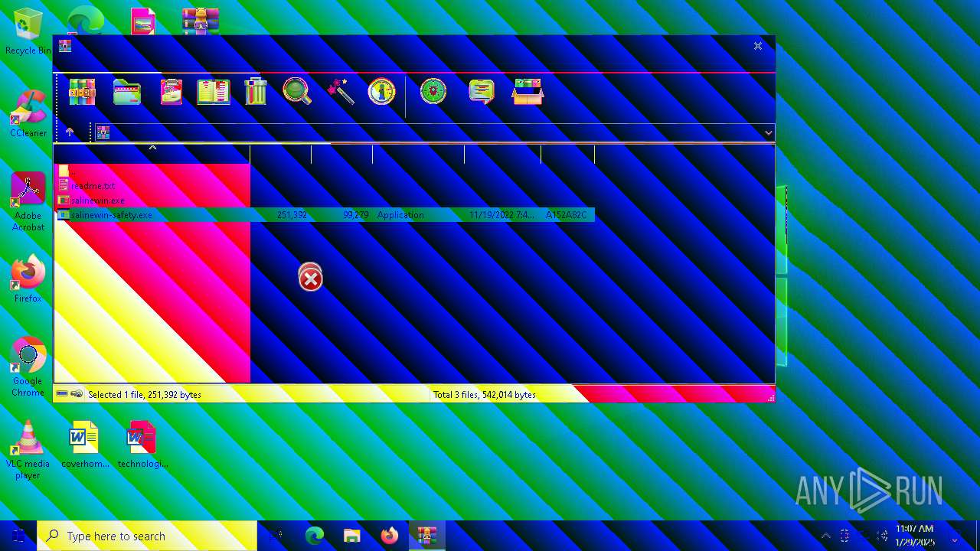Open Microsoft Edge from the taskbar
Screen dimensions: 980x551
tap(315, 536)
